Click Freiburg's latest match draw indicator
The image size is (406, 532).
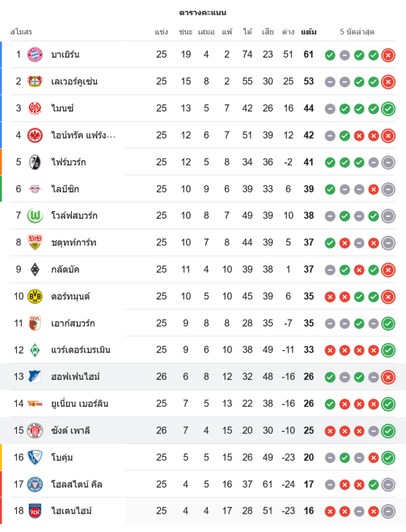tap(388, 162)
